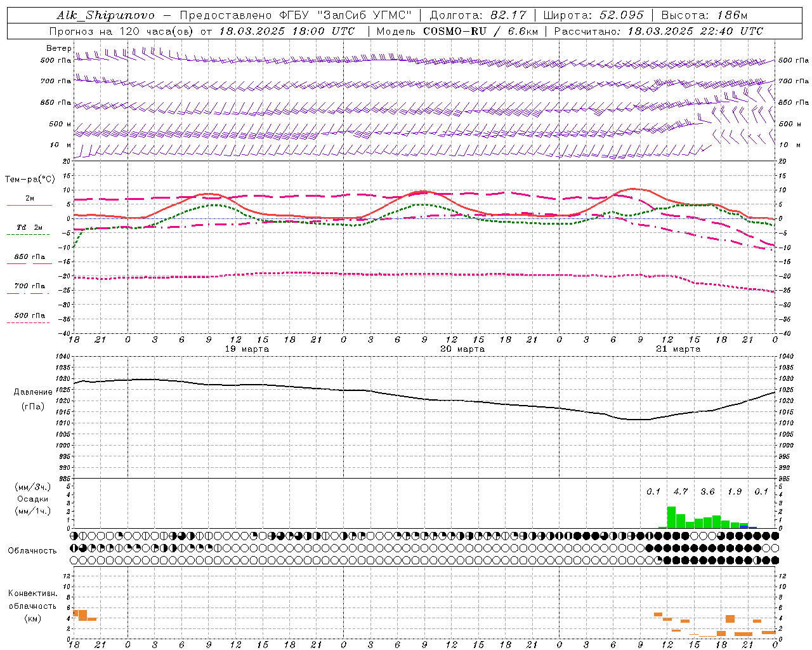Click the elevation text Высота: 186м
The height and width of the screenshot is (650, 812).
click(x=705, y=15)
